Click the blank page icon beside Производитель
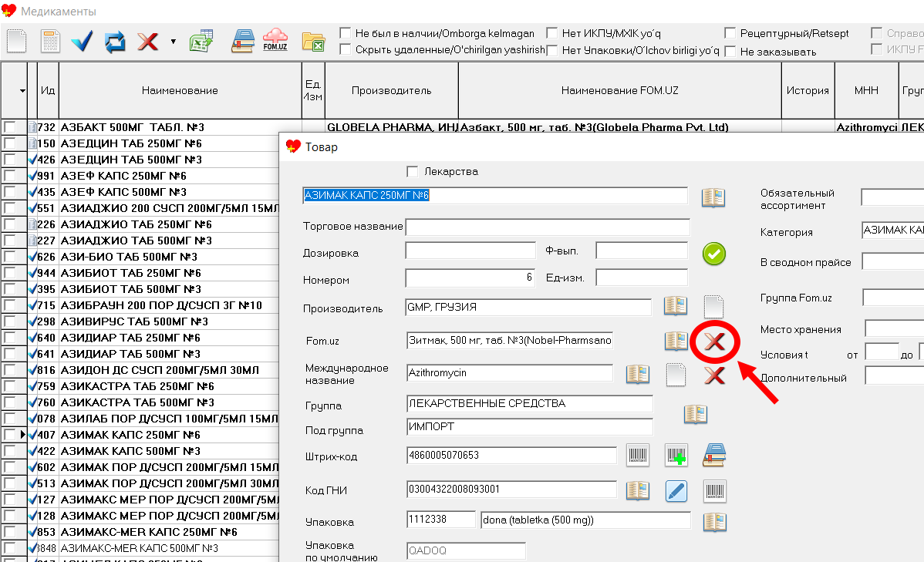924x562 pixels. point(713,306)
